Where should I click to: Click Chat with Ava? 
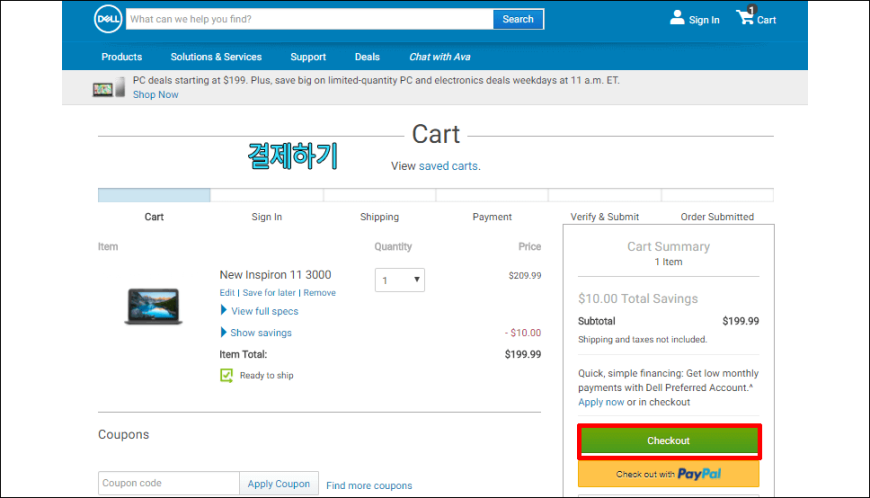point(439,57)
